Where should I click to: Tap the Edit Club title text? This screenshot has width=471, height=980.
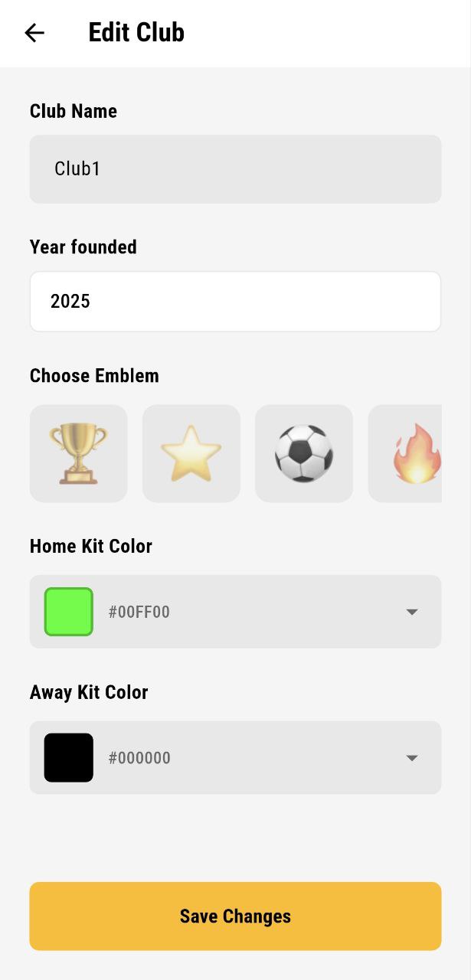pos(136,32)
